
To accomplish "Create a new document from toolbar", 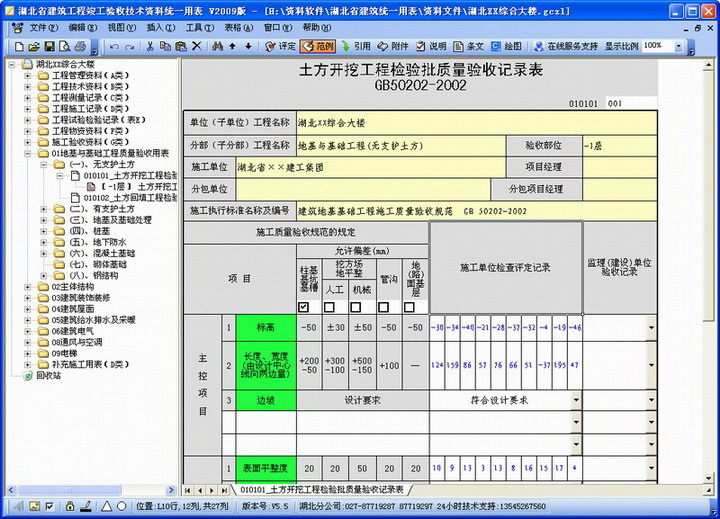I will [x=19, y=46].
